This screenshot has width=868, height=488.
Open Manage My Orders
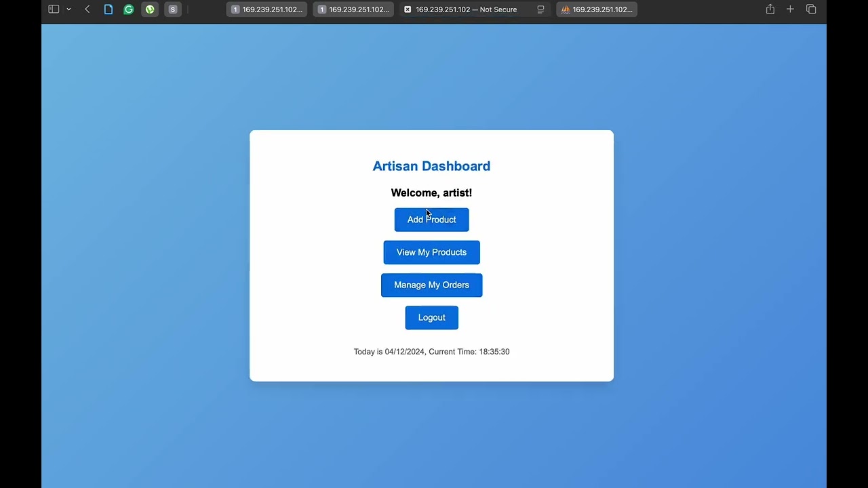click(x=431, y=285)
